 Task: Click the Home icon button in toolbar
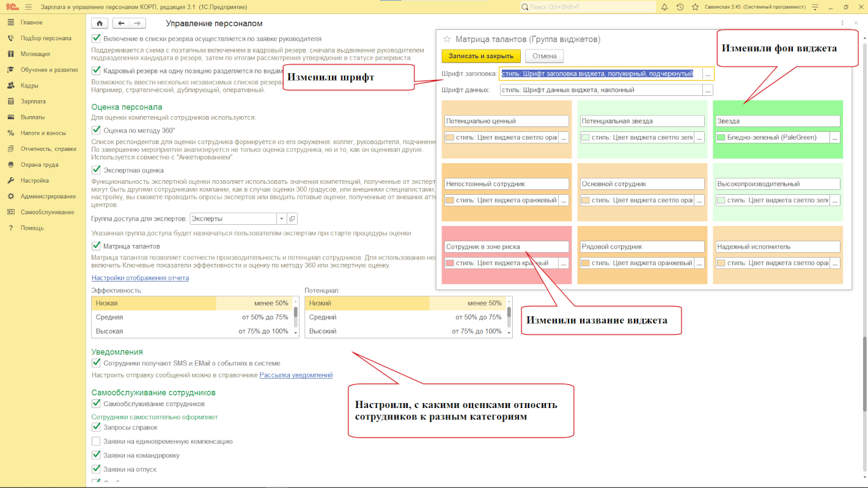coord(100,23)
